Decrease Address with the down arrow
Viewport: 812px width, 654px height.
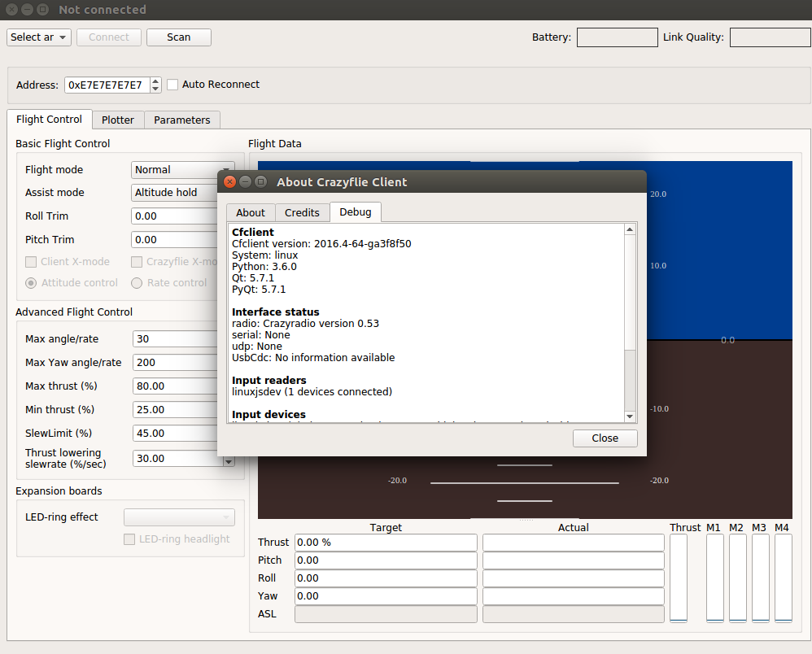155,89
